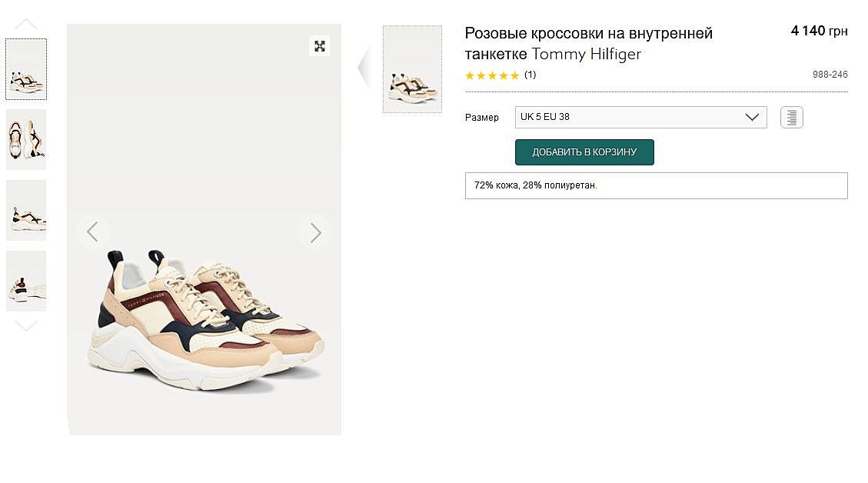Click the five-star rating
868x483 pixels.
click(x=492, y=75)
